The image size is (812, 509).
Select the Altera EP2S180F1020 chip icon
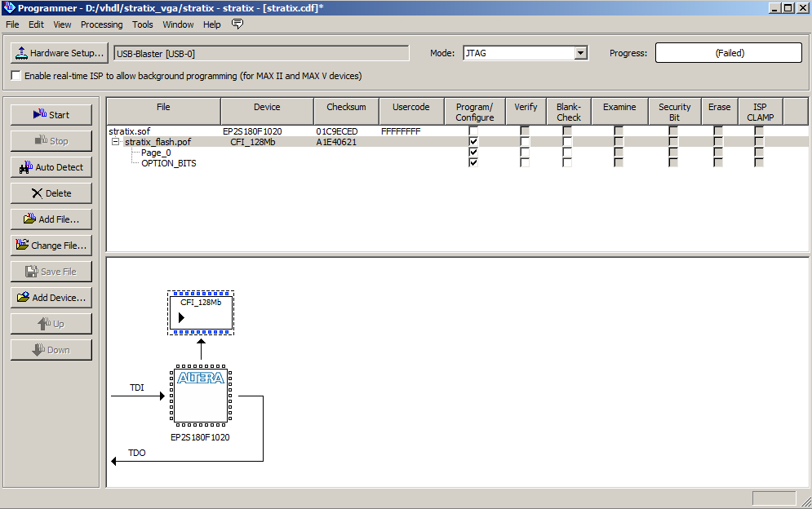point(201,395)
